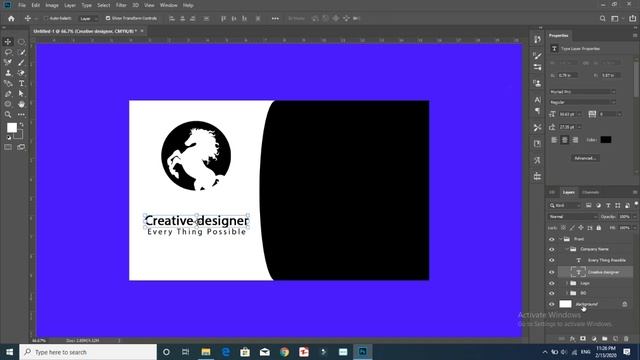640x360 pixels.
Task: Open the File menu
Action: [x=22, y=5]
